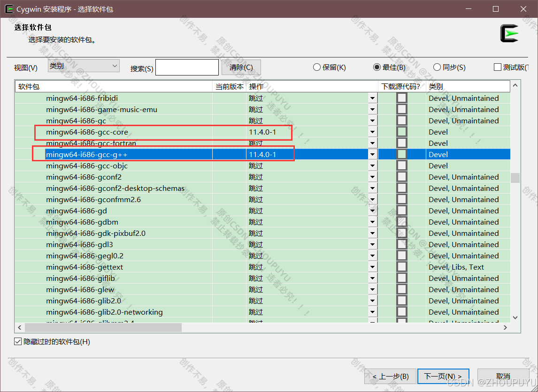
Task: Click the 类别 column header
Action: point(468,86)
